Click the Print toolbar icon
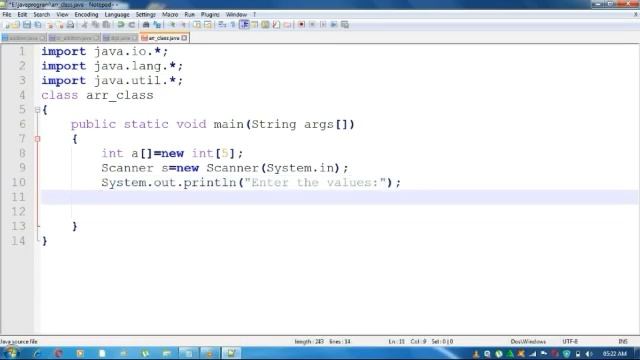This screenshot has height=360, width=640. coord(70,25)
